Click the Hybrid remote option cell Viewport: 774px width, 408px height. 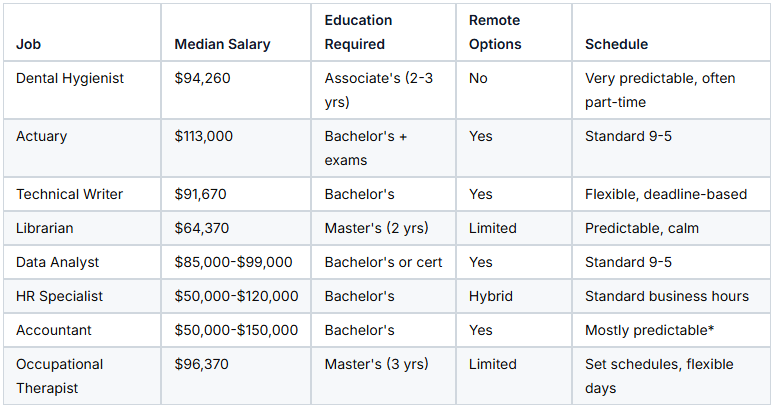click(491, 296)
